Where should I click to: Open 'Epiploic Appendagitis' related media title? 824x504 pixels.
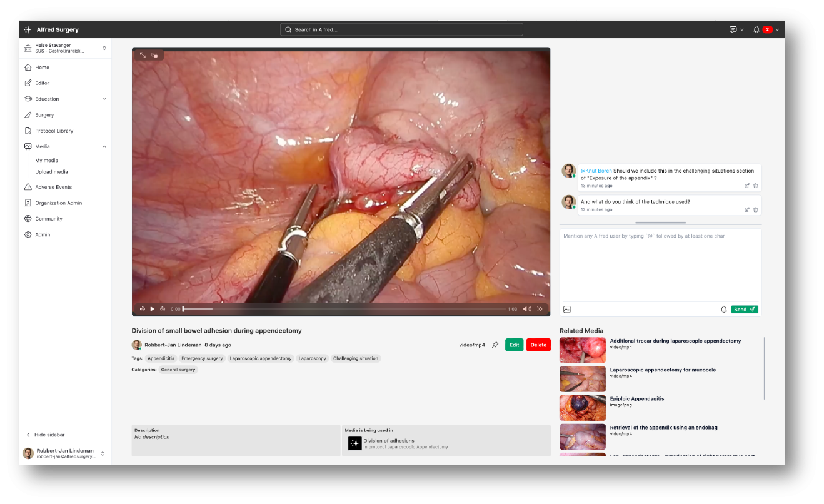tap(637, 398)
